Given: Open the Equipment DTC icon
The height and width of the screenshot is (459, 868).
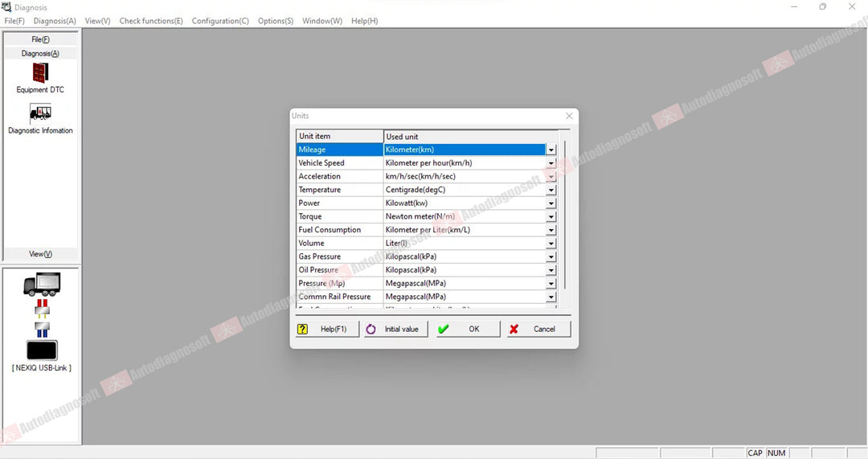Looking at the screenshot, I should (40, 73).
